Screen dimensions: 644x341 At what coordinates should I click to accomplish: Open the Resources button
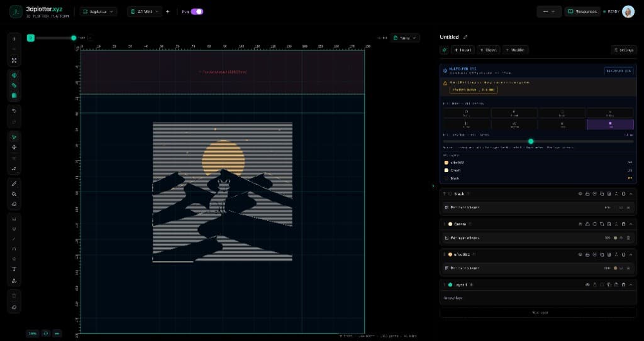(582, 11)
